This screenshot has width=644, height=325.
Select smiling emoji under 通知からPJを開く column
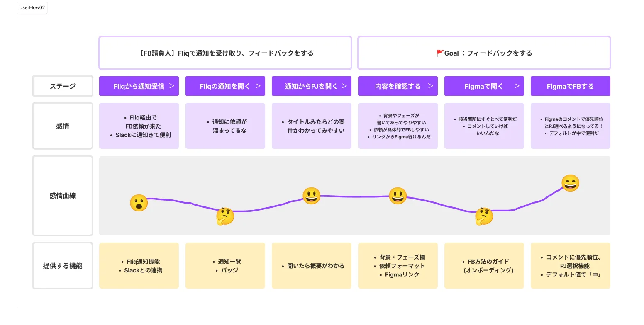pos(311,196)
